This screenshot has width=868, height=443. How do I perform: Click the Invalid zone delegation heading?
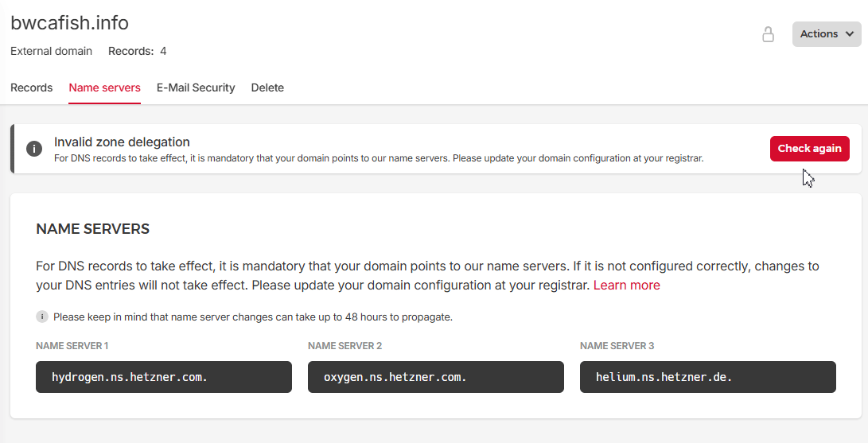point(122,142)
